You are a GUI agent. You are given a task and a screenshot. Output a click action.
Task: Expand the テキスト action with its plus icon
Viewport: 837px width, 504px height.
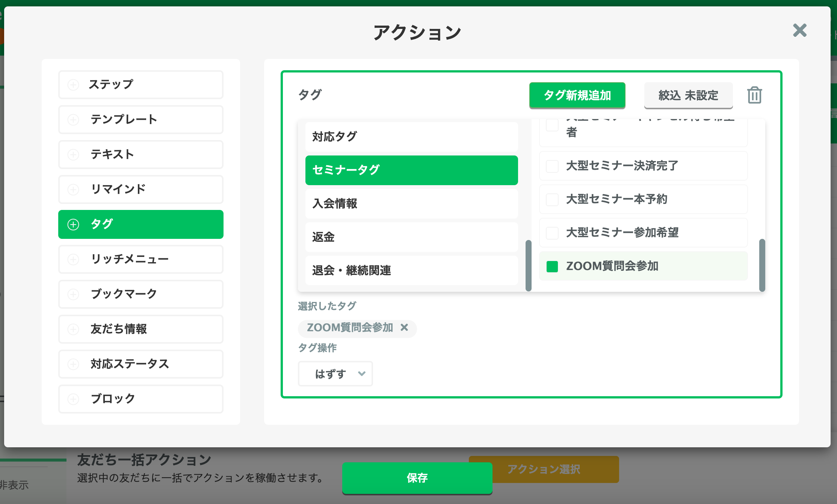coord(73,154)
